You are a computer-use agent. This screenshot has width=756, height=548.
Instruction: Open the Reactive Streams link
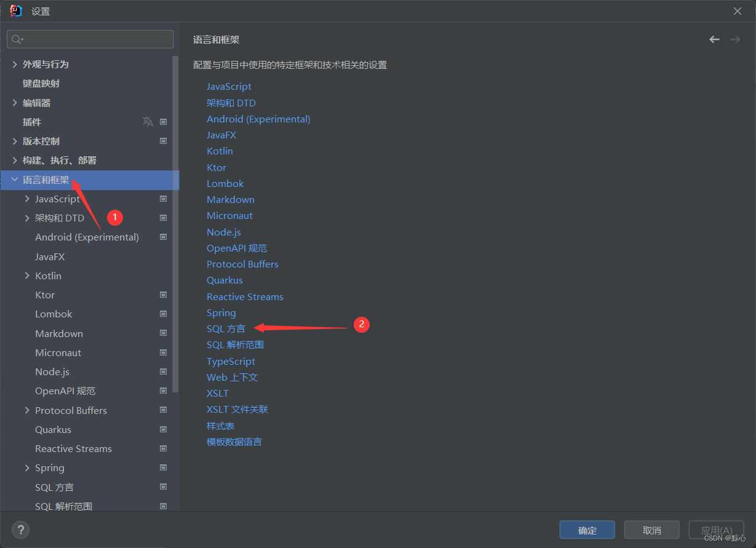pos(245,296)
